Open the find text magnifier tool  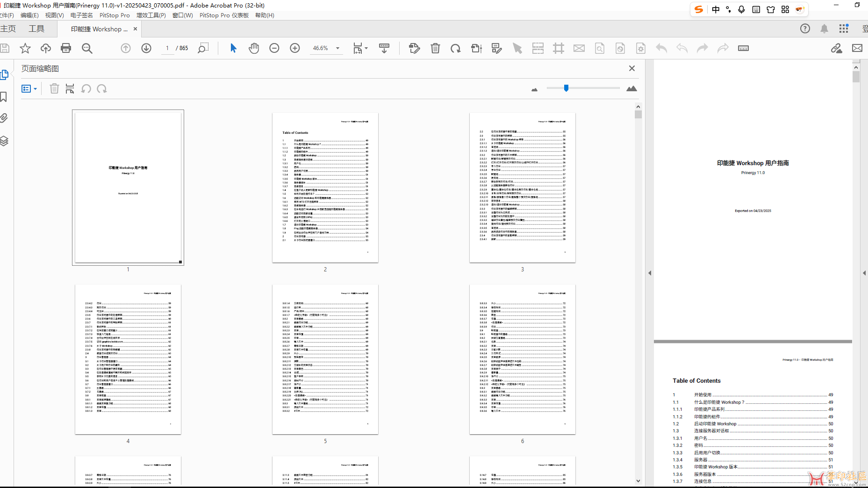point(87,48)
